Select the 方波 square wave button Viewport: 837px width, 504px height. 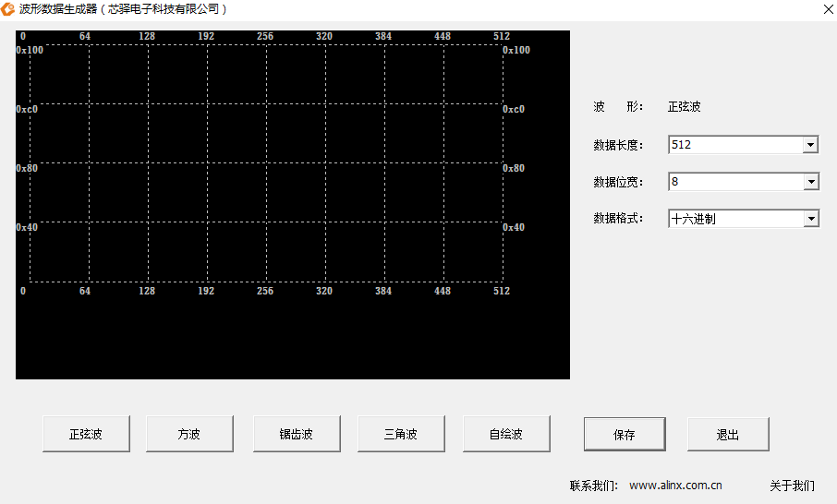click(x=189, y=434)
